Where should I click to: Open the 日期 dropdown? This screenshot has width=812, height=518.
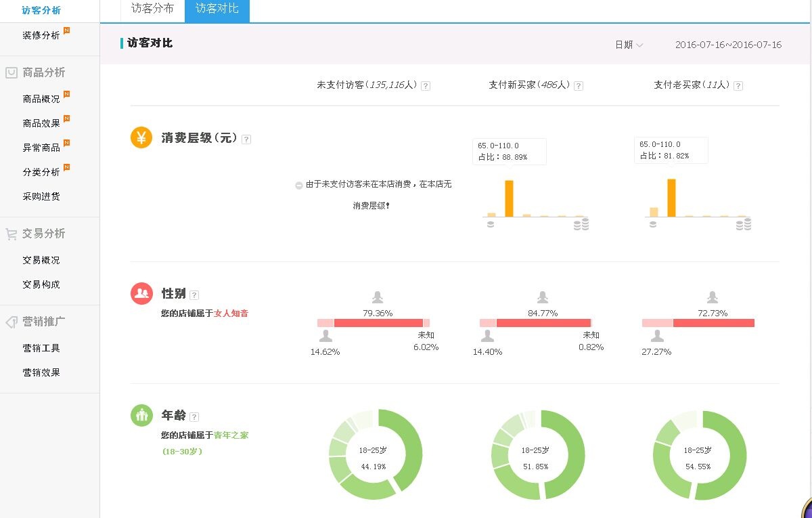click(629, 45)
